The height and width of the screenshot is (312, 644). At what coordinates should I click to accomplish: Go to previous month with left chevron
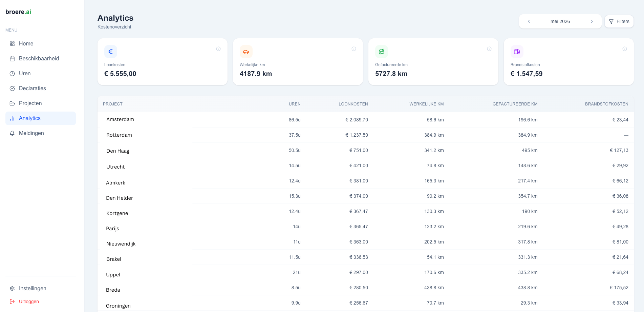(529, 21)
